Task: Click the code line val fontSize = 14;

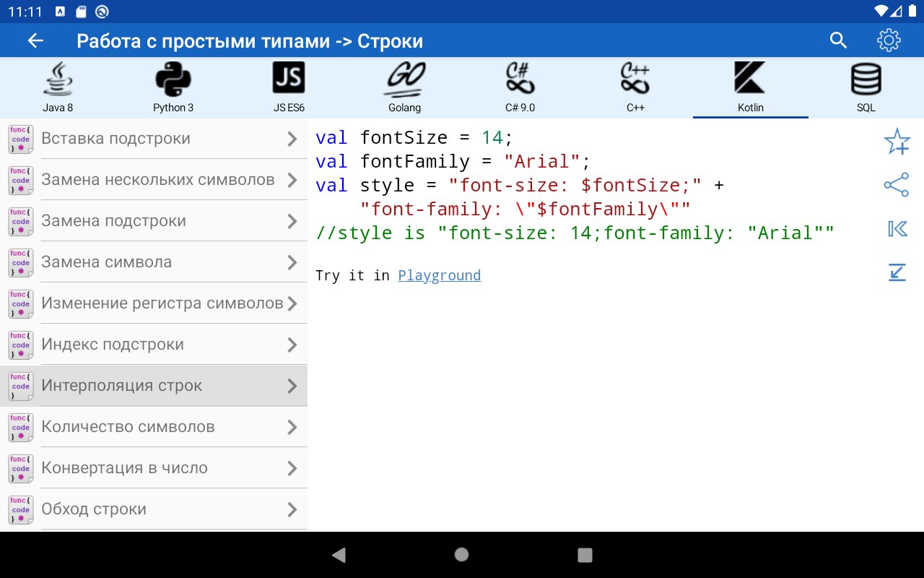Action: (414, 137)
